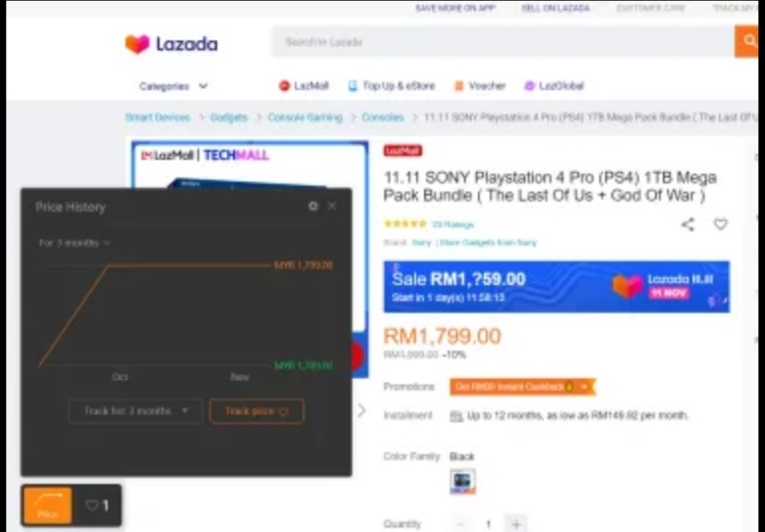Viewport: 765px width, 532px height.
Task: Close the Price History panel
Action: (332, 206)
